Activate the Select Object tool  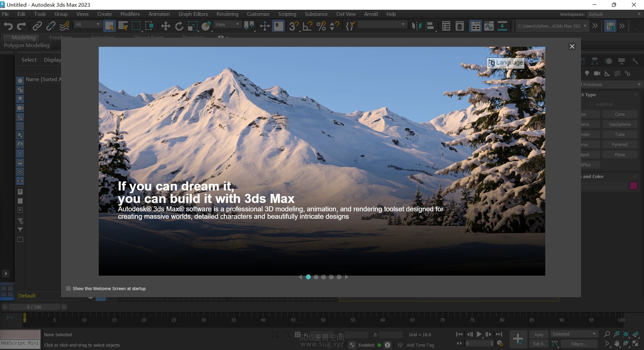point(110,26)
